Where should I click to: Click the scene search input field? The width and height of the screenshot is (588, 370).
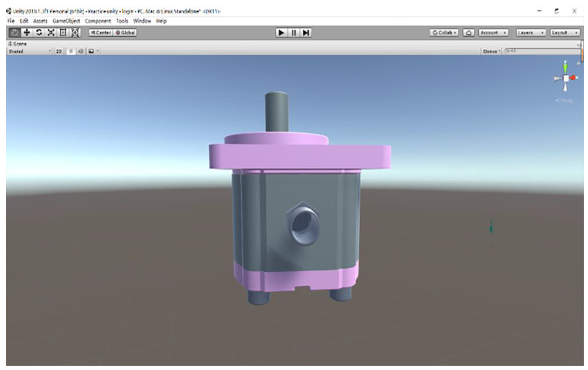pyautogui.click(x=542, y=51)
